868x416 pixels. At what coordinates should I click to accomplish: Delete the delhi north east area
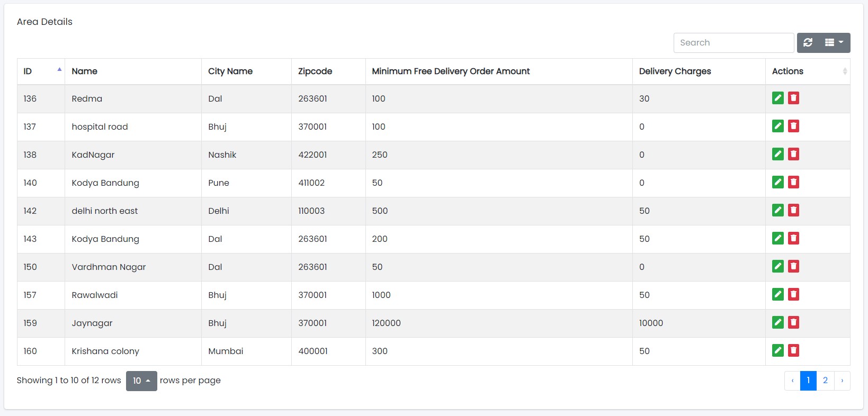coord(793,210)
